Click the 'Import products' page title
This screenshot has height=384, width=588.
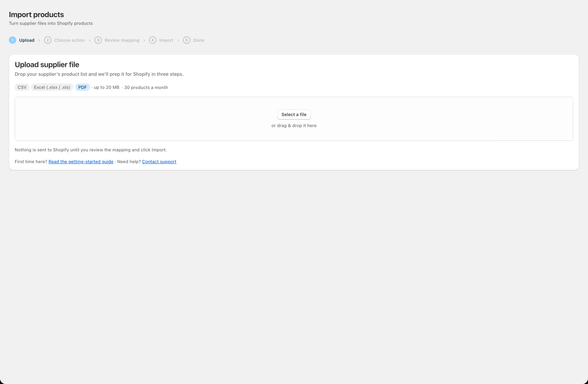[x=36, y=15]
